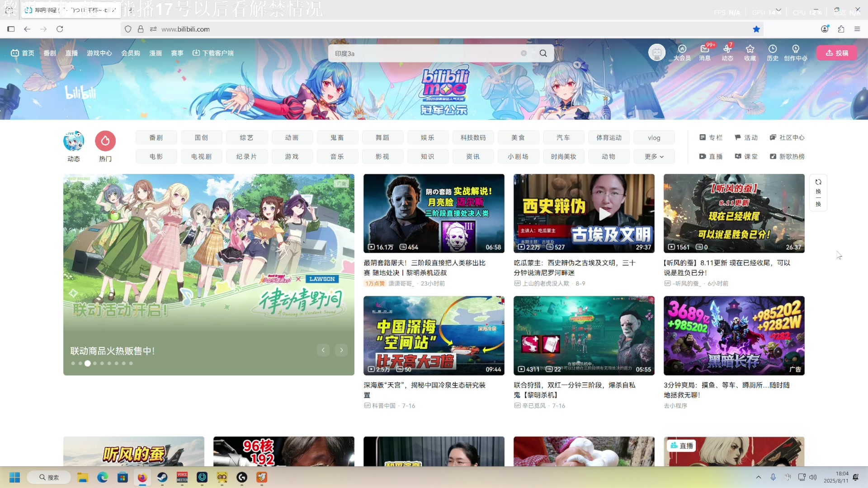868x488 pixels.
Task: Open the new tab plus button
Action: pos(131,9)
